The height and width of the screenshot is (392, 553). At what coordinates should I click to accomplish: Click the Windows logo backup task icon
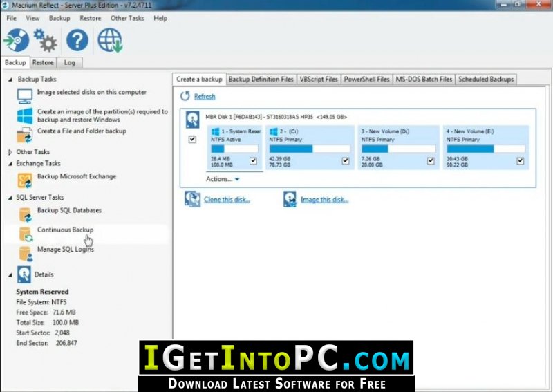(x=25, y=115)
